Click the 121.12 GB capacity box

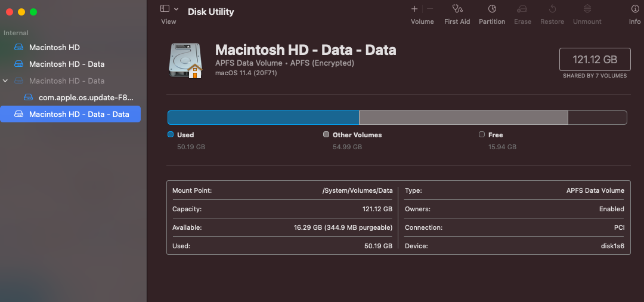click(595, 60)
